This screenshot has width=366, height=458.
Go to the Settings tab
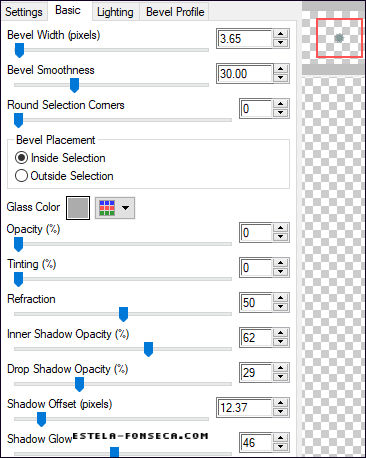(24, 12)
